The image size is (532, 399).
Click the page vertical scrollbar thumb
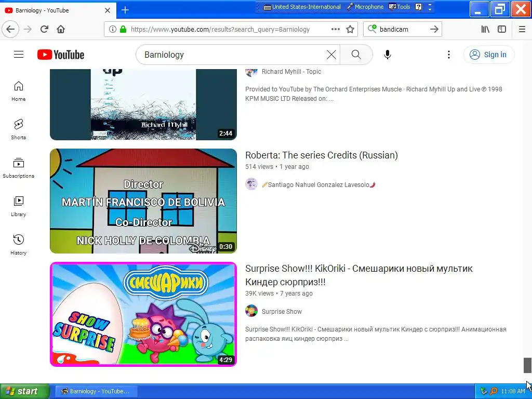click(x=527, y=365)
